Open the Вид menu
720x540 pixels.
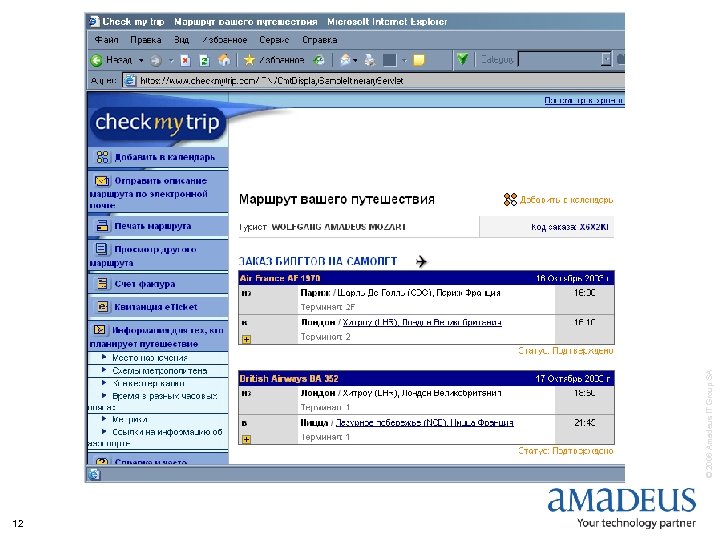(181, 40)
